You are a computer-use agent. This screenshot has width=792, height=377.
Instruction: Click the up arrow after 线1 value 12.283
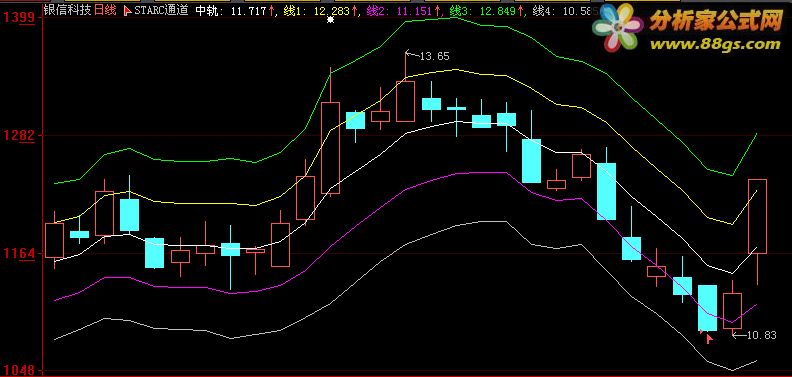(x=355, y=11)
